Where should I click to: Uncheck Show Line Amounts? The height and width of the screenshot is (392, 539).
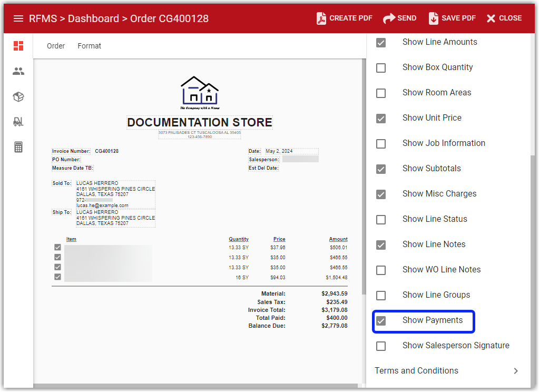click(x=381, y=43)
